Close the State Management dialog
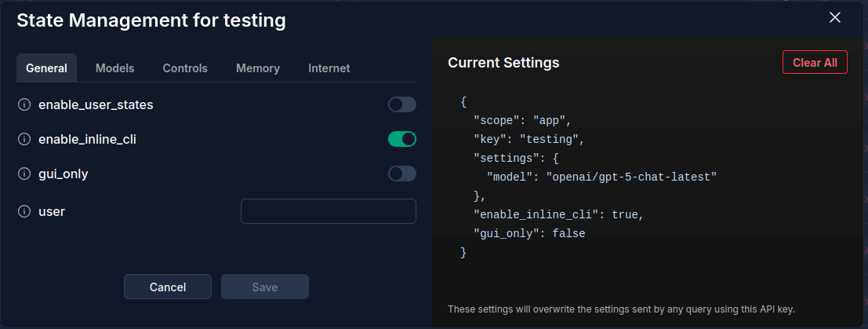Viewport: 868px width, 329px height. coord(835,18)
